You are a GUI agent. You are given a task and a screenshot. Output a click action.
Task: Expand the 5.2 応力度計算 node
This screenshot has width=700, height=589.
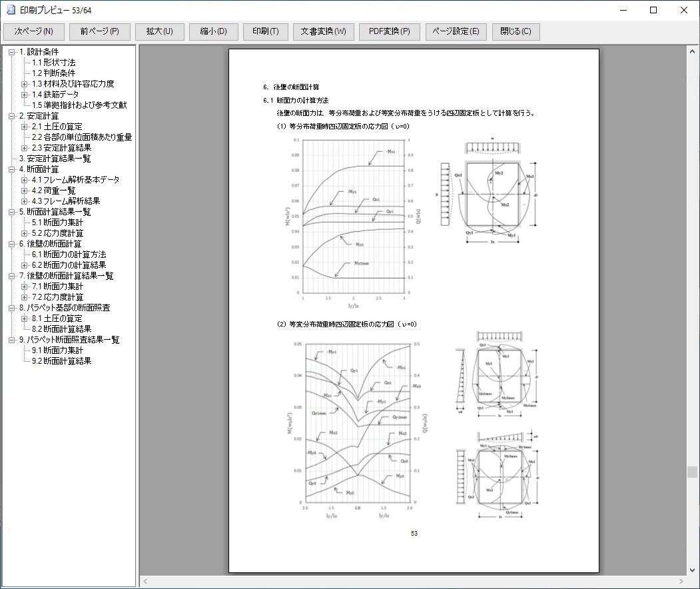tap(25, 233)
